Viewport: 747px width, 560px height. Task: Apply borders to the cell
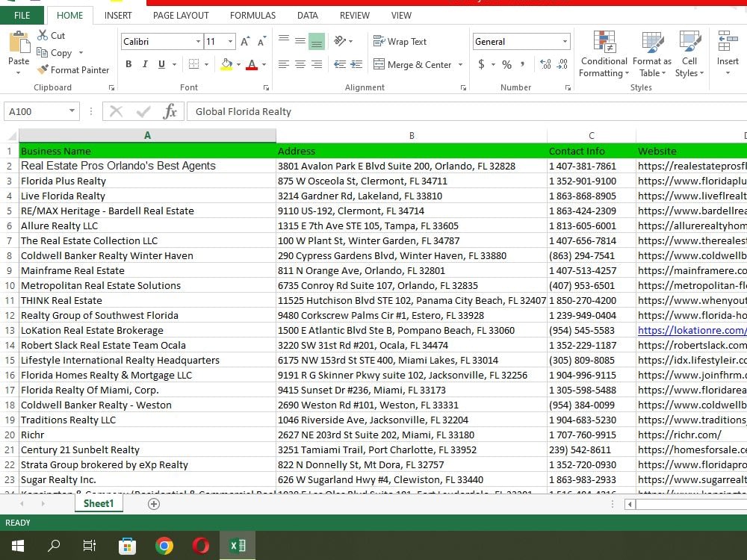[194, 64]
